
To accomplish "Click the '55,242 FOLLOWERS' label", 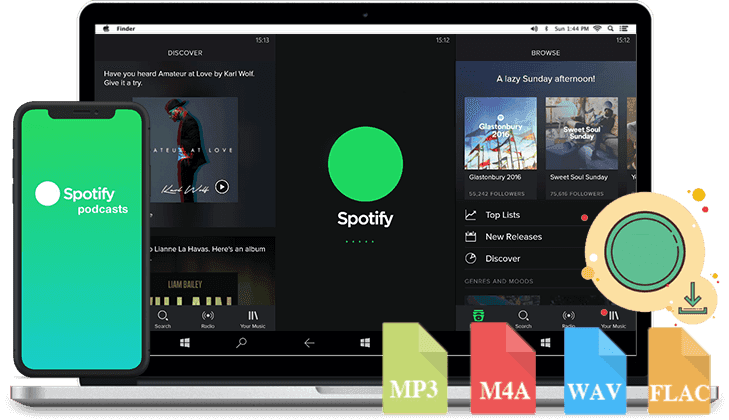I will coord(497,194).
